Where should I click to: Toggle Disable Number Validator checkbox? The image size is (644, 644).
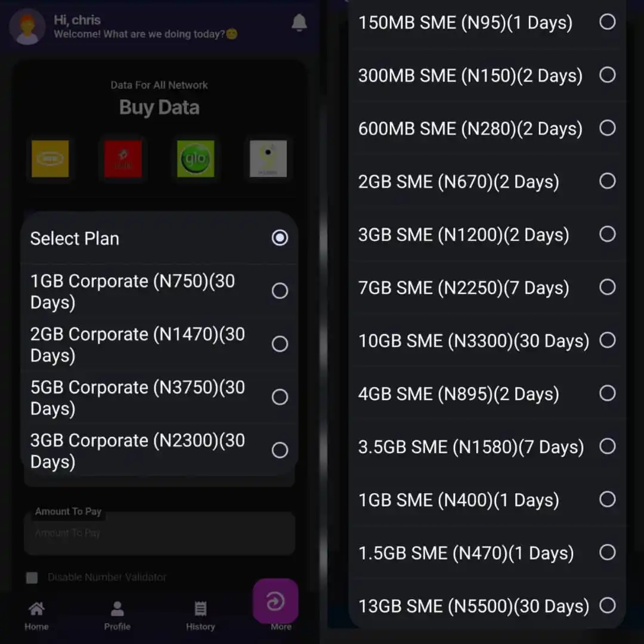tap(32, 577)
